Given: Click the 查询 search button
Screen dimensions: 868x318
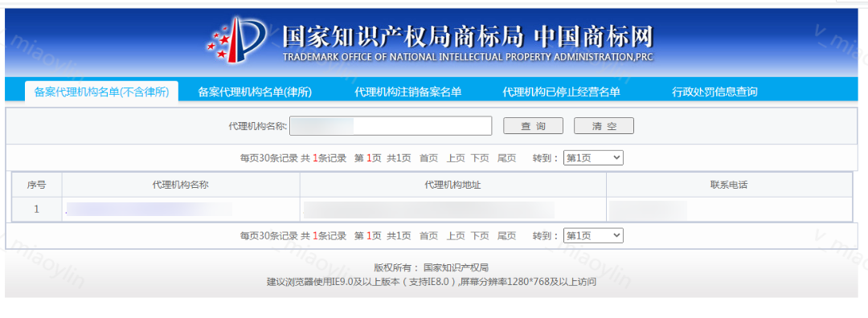Looking at the screenshot, I should 533,126.
